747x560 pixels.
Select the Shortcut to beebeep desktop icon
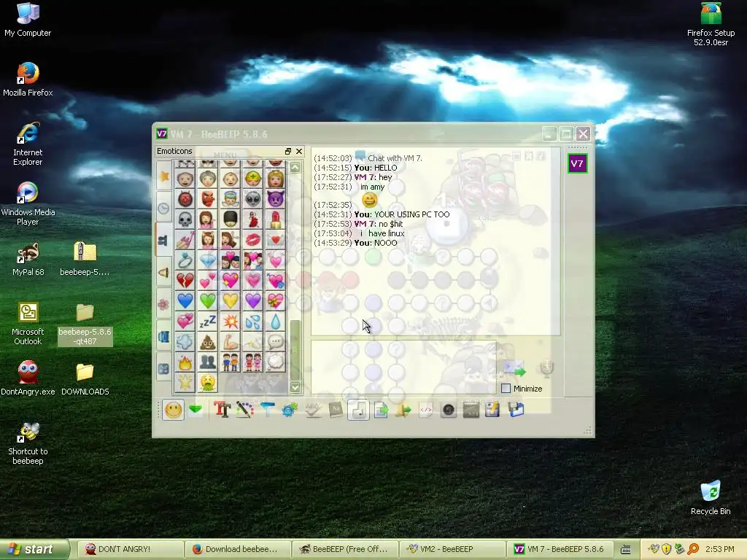click(28, 443)
